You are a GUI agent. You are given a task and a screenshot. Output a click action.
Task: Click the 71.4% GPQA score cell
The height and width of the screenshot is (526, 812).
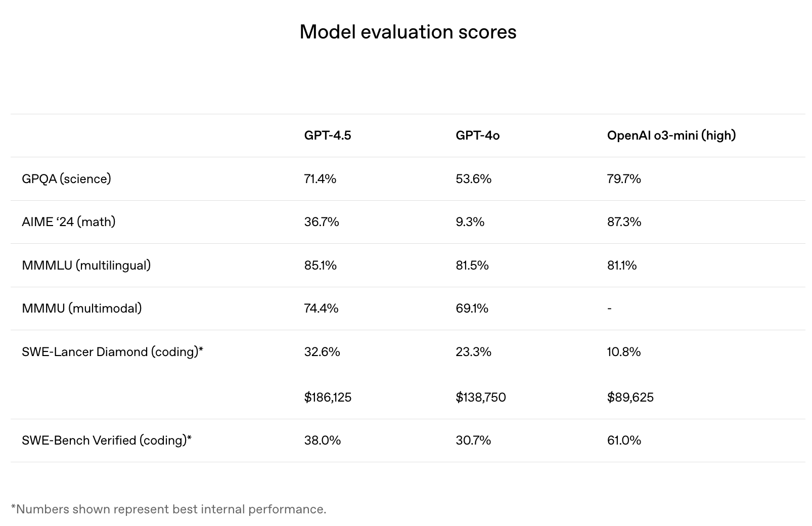coord(320,179)
